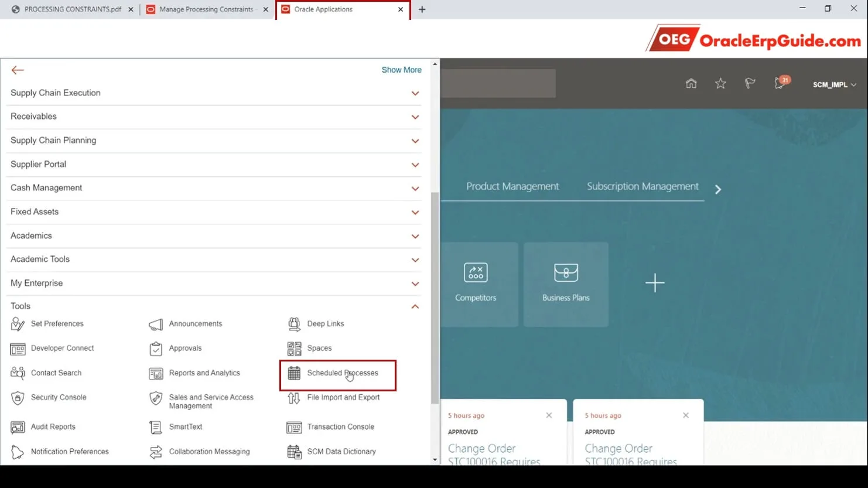Expand the Academics section
868x488 pixels.
[415, 236]
